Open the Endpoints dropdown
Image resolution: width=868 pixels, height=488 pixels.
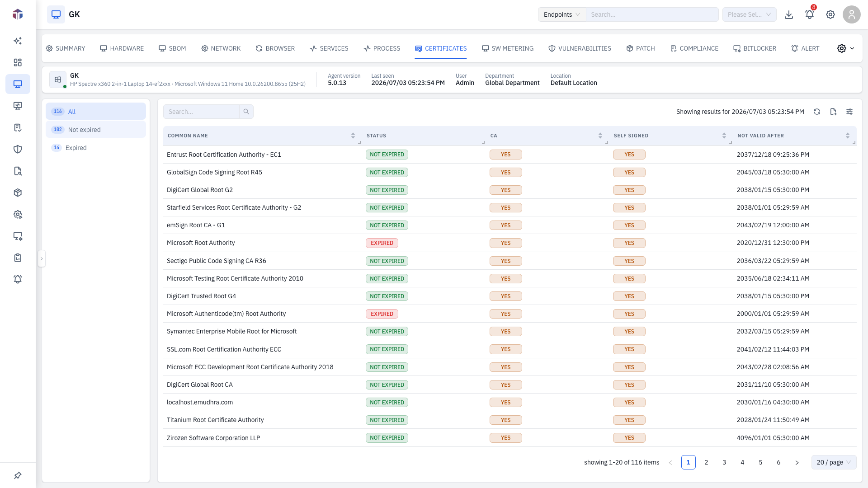pyautogui.click(x=562, y=14)
